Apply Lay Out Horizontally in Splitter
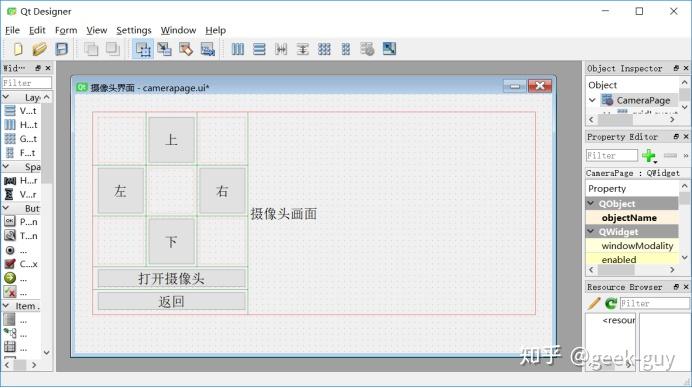 [x=281, y=49]
